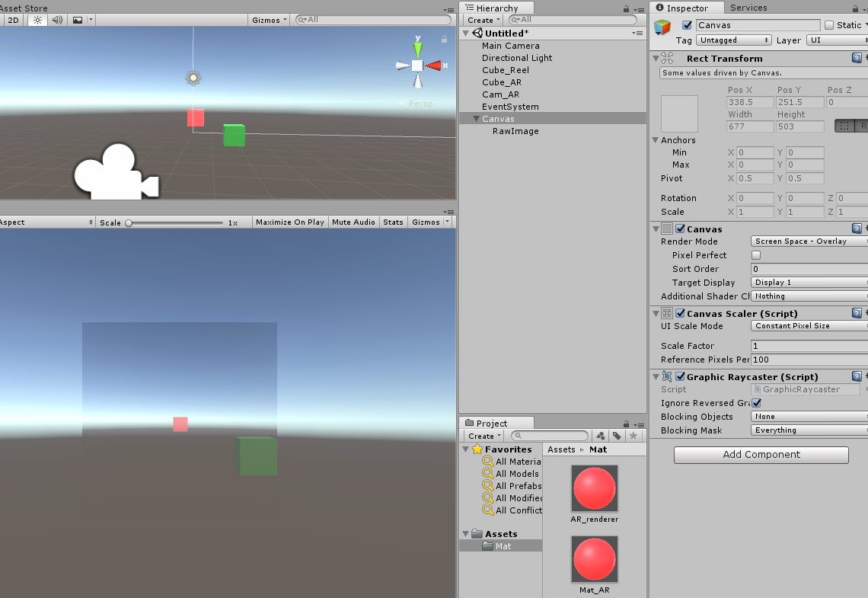Switch to the Asset Store tab
Viewport: 868px width, 598px height.
(x=24, y=8)
